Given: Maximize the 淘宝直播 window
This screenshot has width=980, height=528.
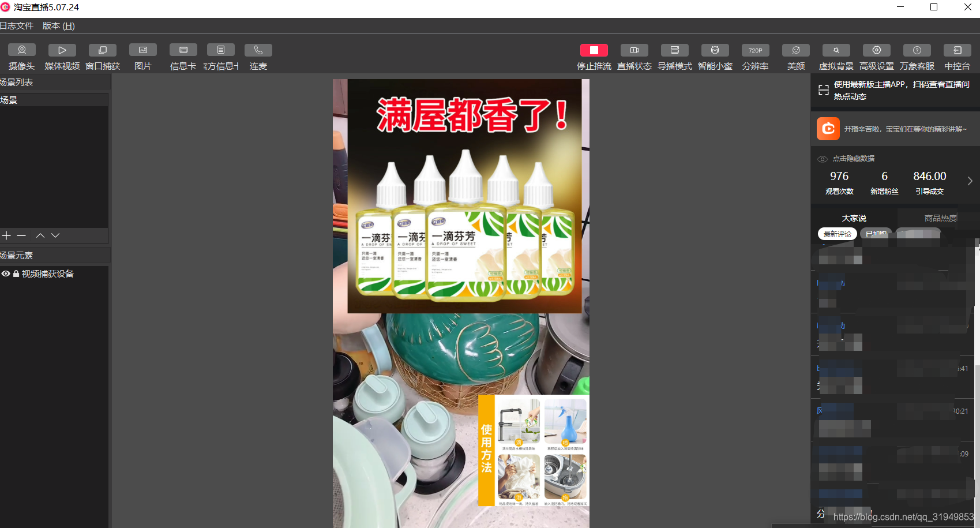Looking at the screenshot, I should pos(934,7).
